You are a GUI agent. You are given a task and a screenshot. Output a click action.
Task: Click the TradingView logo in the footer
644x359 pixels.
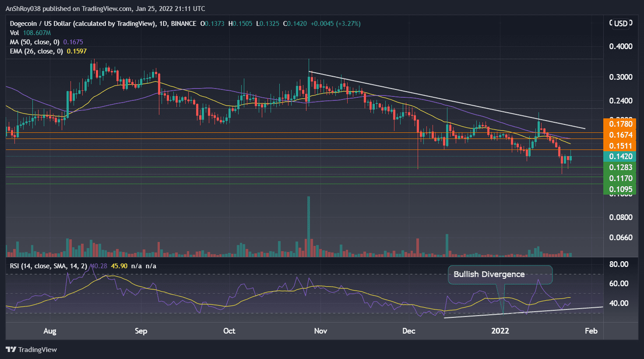coord(31,349)
